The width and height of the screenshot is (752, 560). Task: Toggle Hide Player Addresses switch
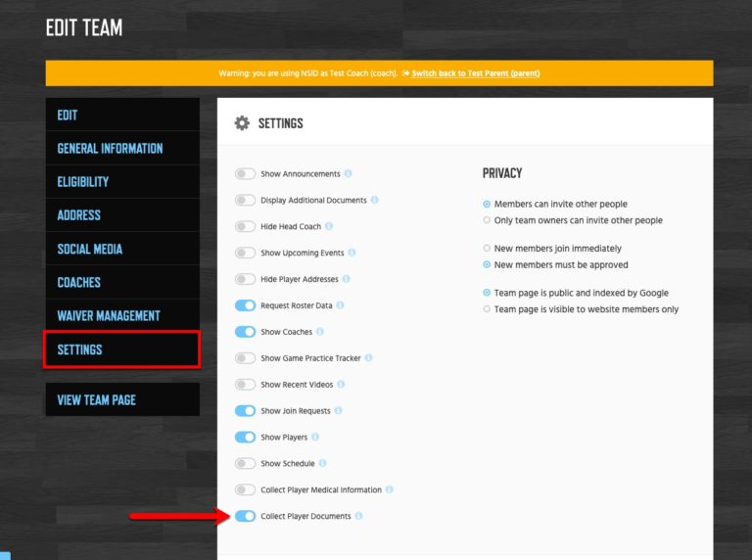[245, 279]
